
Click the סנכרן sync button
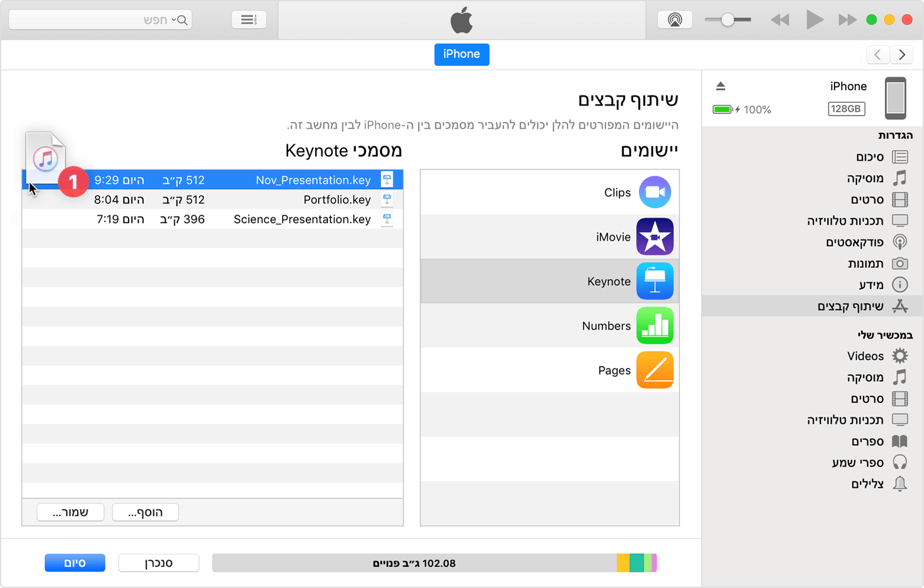click(x=159, y=563)
